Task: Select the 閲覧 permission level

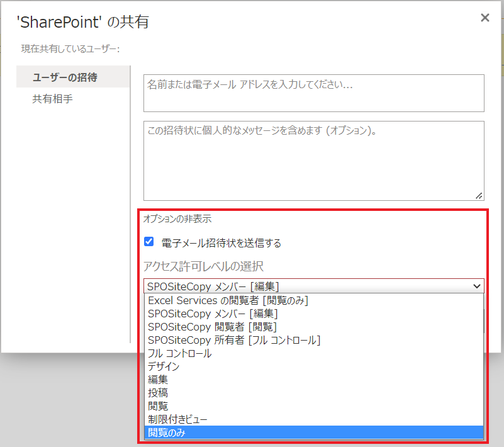Action: pos(314,406)
